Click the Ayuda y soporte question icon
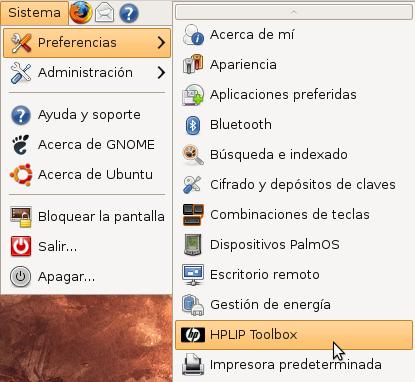The width and height of the screenshot is (415, 382). [x=21, y=115]
